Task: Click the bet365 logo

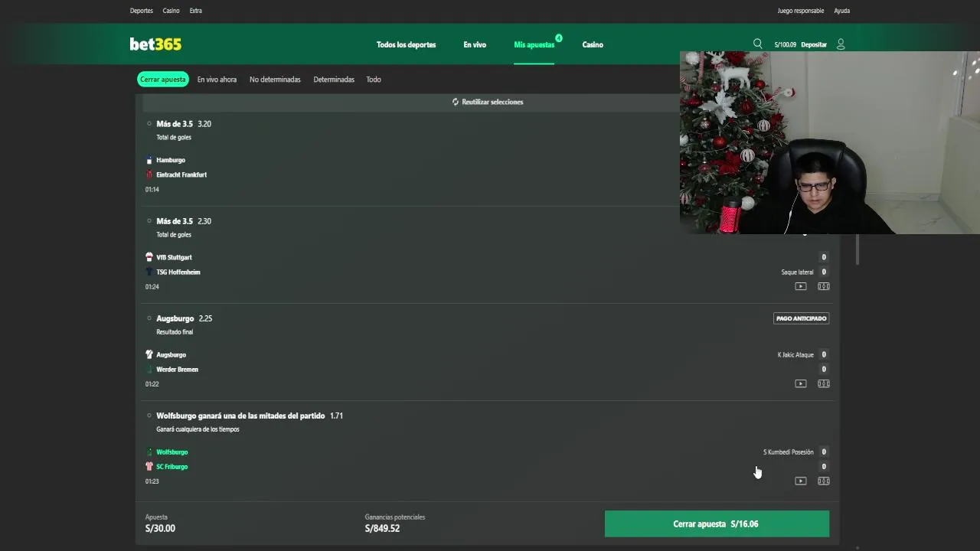Action: click(155, 44)
